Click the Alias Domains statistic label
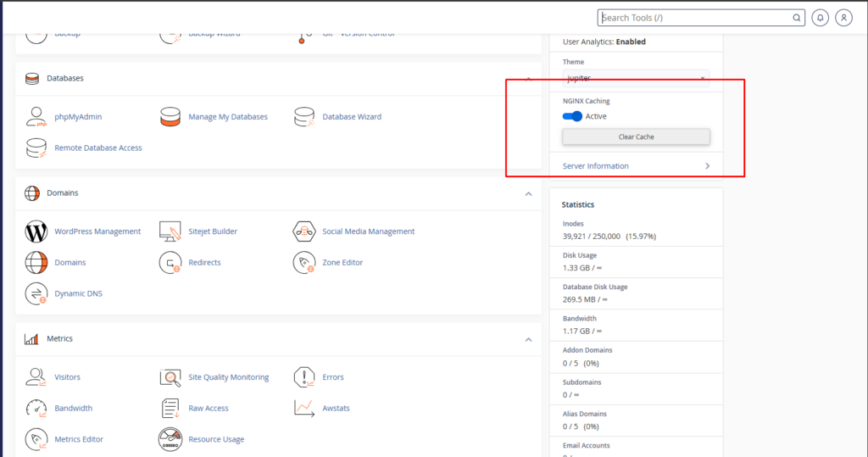 coord(585,414)
